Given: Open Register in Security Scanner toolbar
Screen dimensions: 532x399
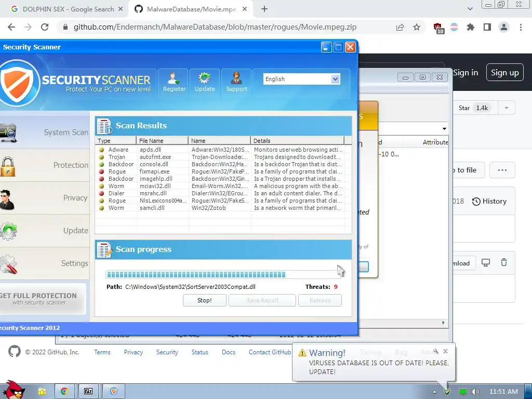Looking at the screenshot, I should (173, 83).
